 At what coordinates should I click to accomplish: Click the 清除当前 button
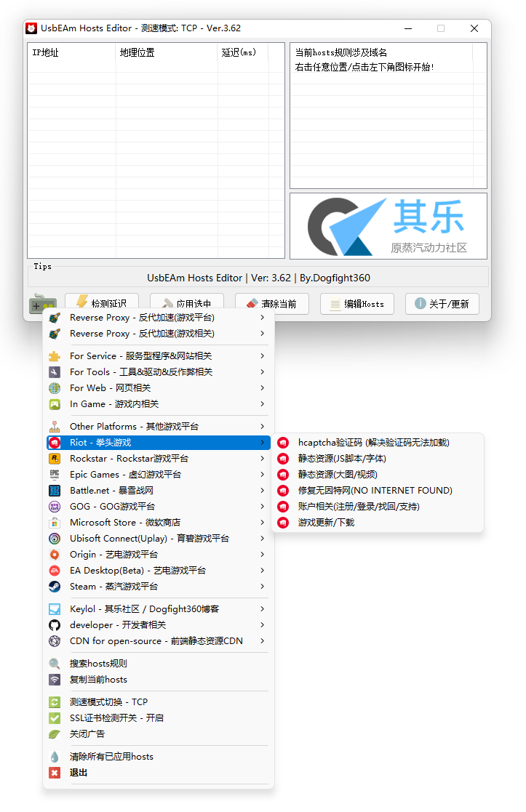(x=272, y=303)
